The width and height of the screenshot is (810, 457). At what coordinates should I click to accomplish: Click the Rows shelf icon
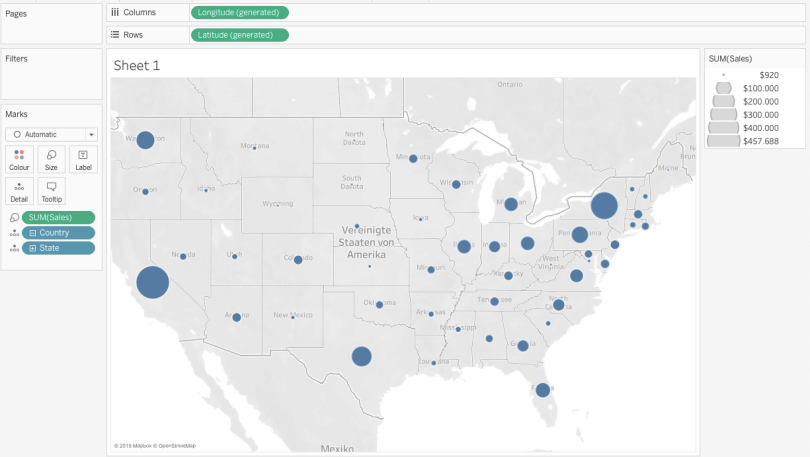115,35
